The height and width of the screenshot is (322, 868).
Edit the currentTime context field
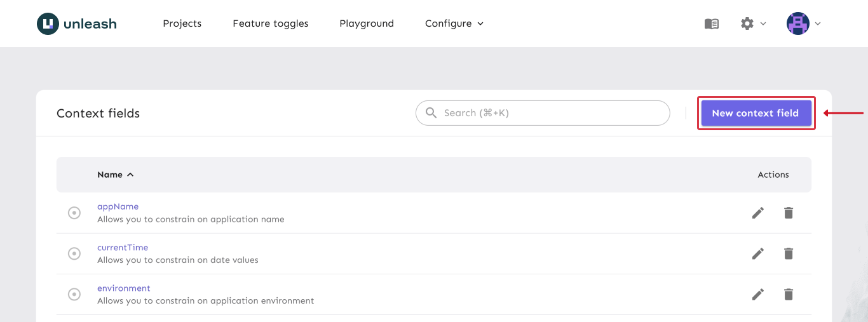[757, 253]
